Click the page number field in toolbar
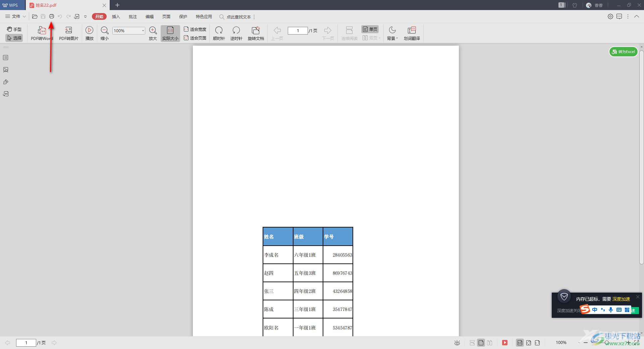The height and width of the screenshot is (349, 644). click(298, 31)
